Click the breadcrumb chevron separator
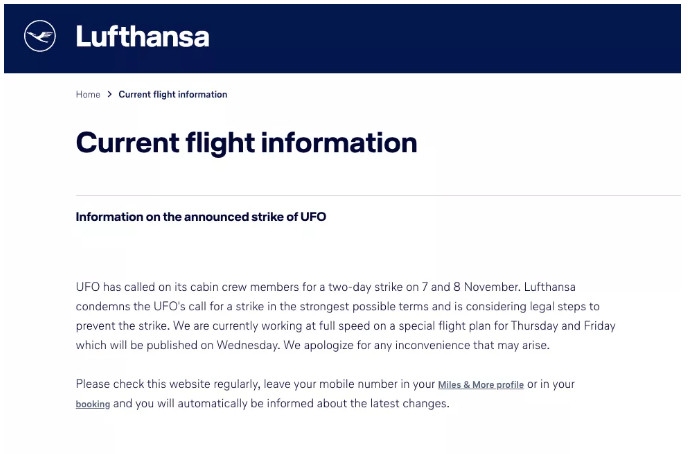 click(109, 95)
